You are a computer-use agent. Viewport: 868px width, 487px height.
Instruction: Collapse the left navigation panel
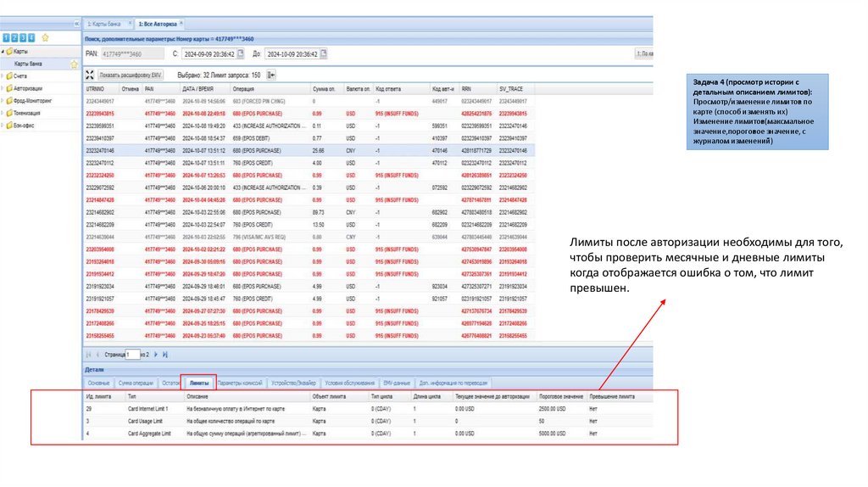pos(76,24)
